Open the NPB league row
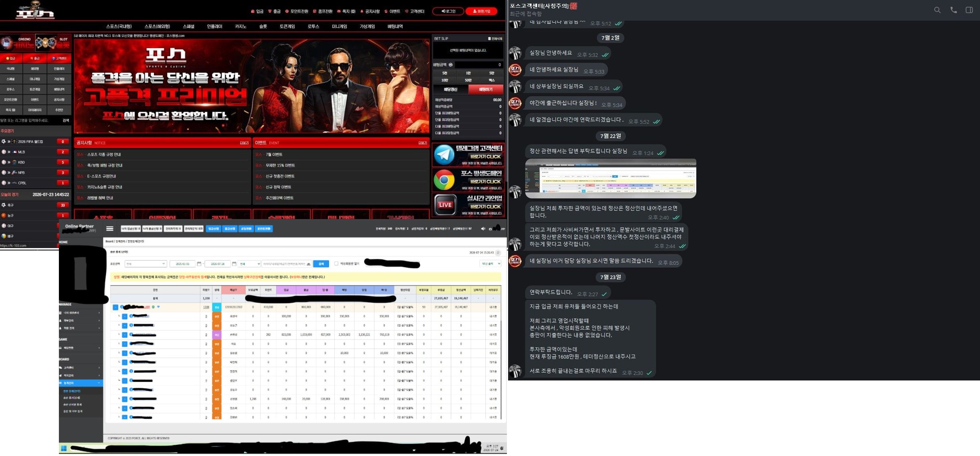This screenshot has height=456, width=980. point(35,173)
